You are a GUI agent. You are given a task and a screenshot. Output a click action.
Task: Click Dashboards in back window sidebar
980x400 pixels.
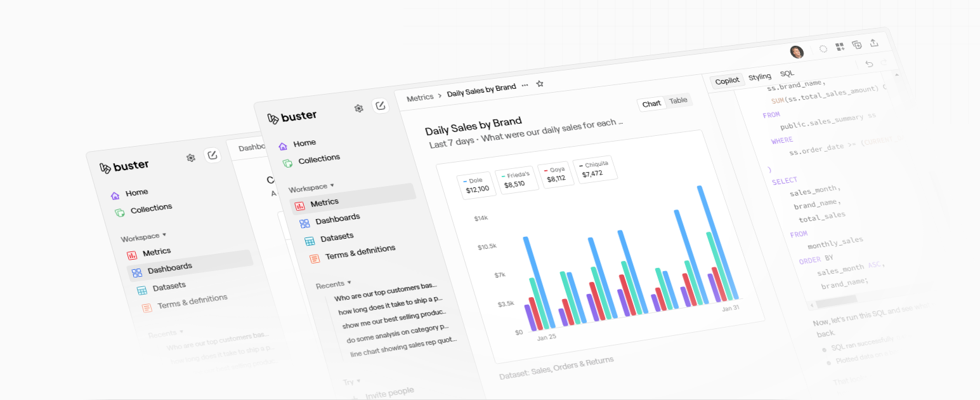[x=169, y=268]
